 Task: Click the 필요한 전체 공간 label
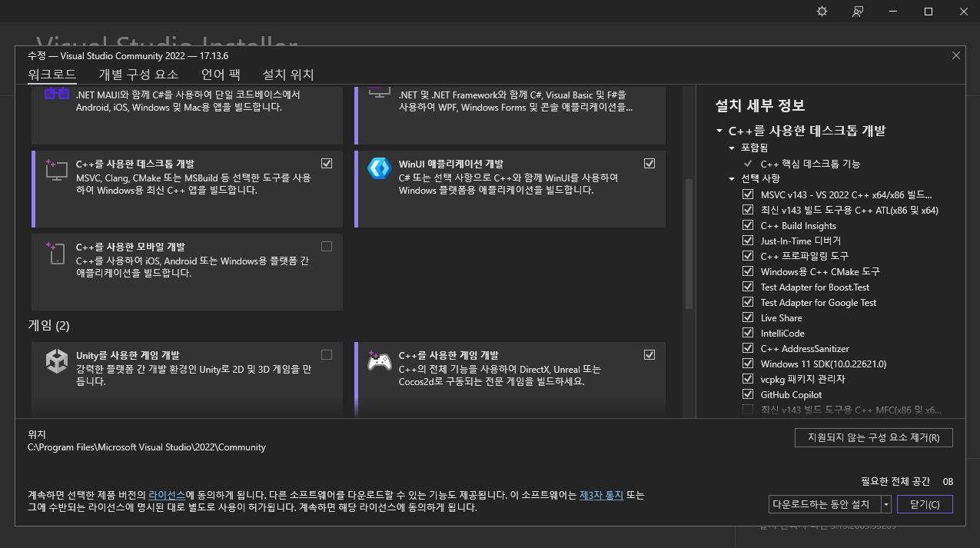895,482
